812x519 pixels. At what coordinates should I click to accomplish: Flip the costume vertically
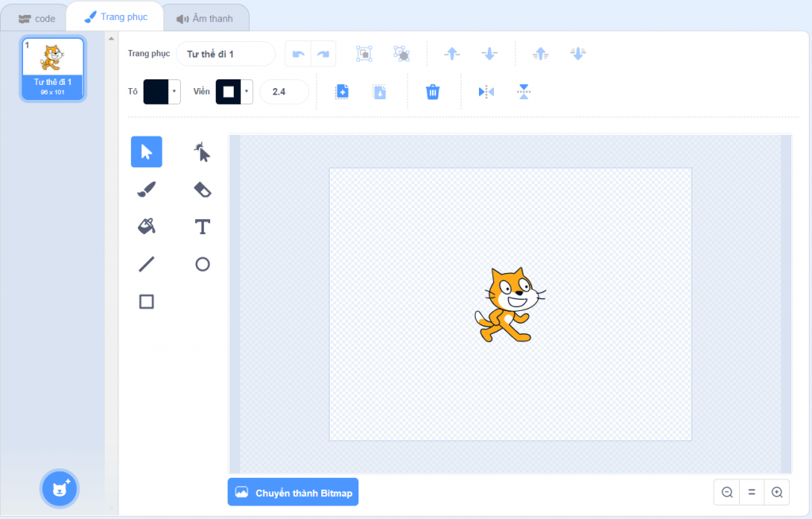[523, 92]
